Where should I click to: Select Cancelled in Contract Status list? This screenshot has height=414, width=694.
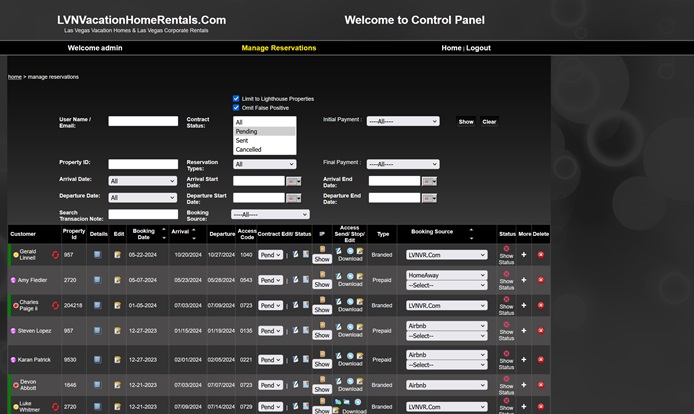249,150
